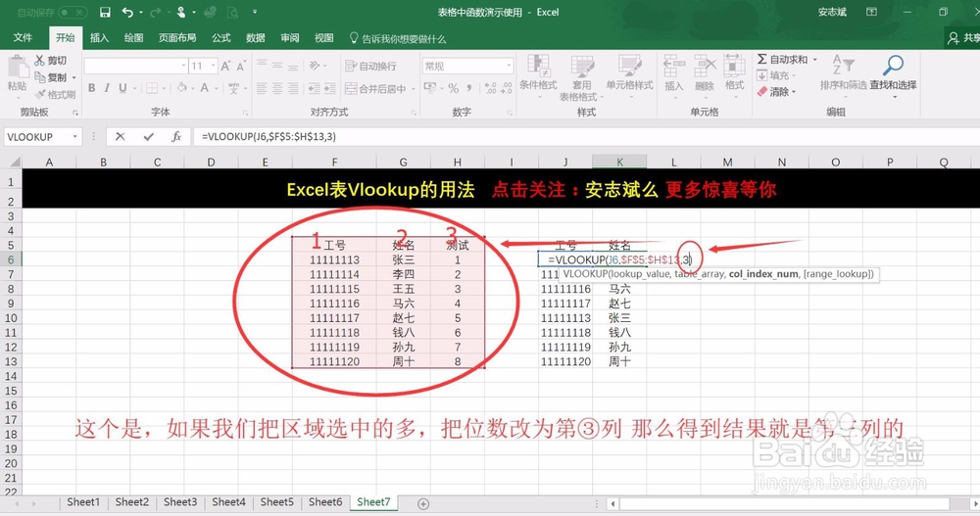
Task: Confirm formula with checkmark icon
Action: 148,137
